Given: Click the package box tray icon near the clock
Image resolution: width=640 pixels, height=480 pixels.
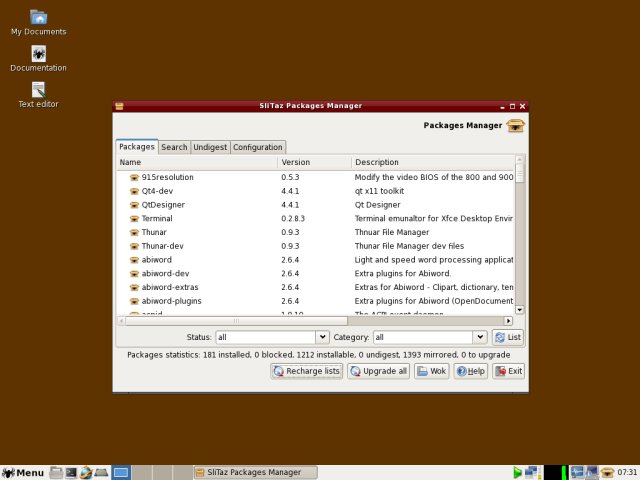Looking at the screenshot, I should pos(607,472).
